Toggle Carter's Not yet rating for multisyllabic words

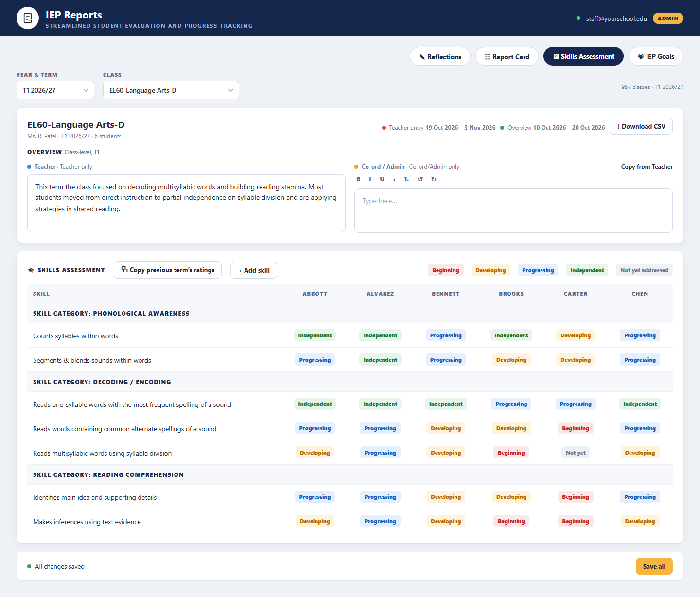(x=576, y=453)
